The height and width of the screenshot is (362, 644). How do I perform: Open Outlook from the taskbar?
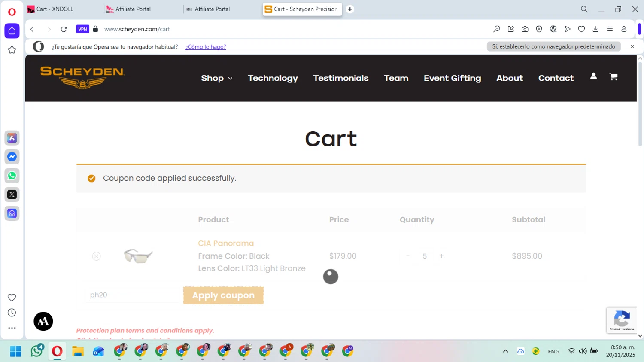point(98,351)
